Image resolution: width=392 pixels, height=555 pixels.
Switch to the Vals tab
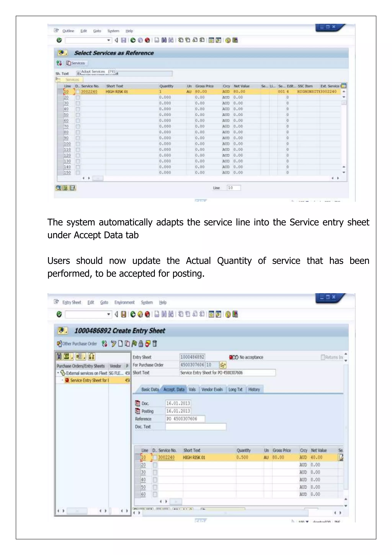[x=192, y=389]
